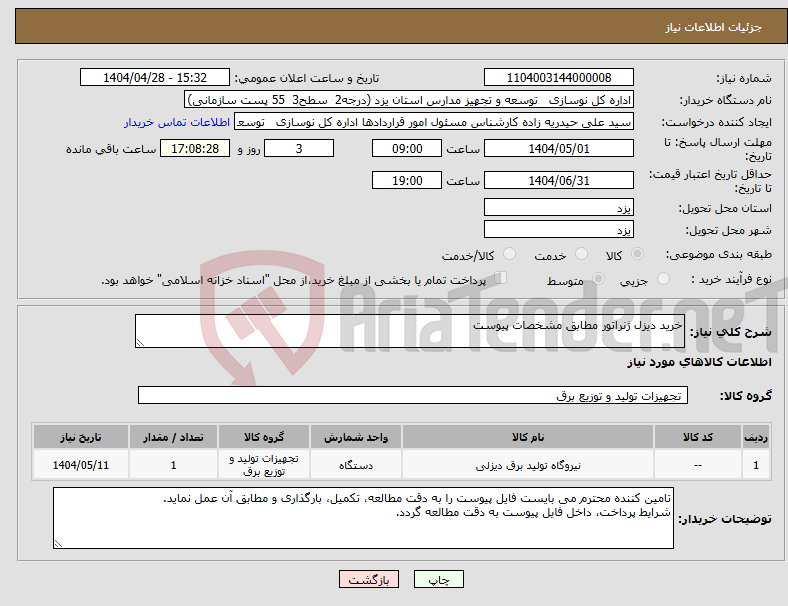The height and width of the screenshot is (606, 788).
Task: Click the تاریخ نیاز column header
Action: 81,437
